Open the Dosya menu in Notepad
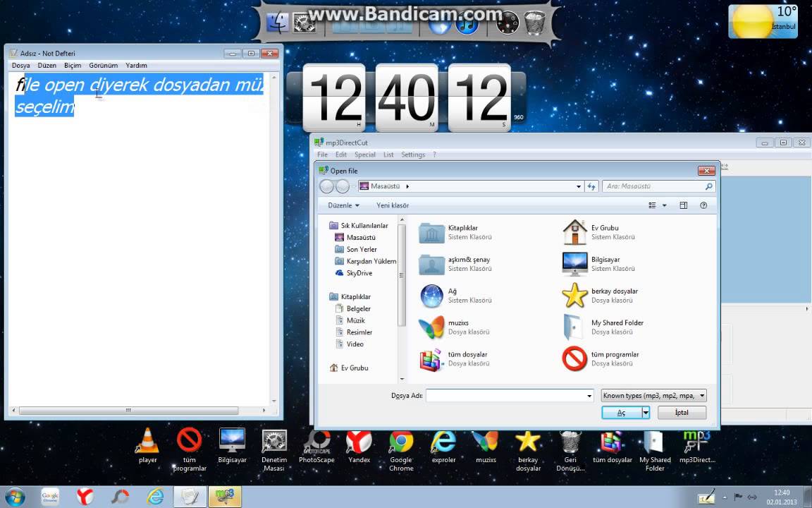812x508 pixels. [20, 66]
